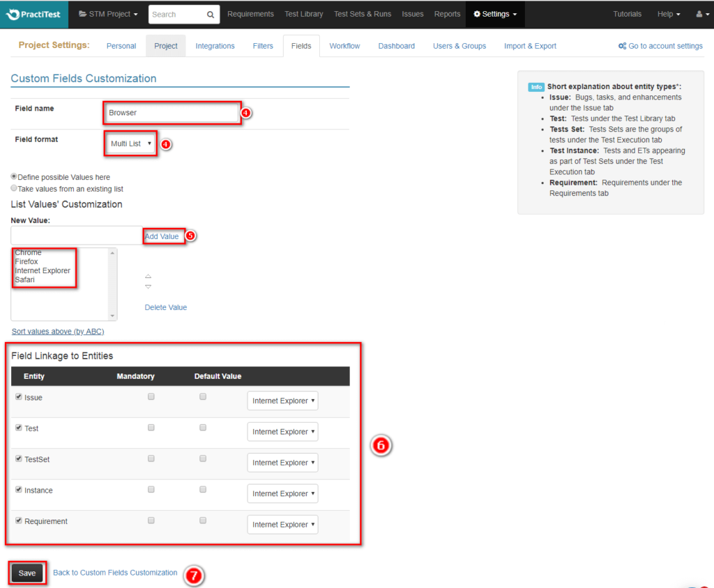This screenshot has width=714, height=588.
Task: Select Firefox in the values list
Action: click(x=26, y=262)
